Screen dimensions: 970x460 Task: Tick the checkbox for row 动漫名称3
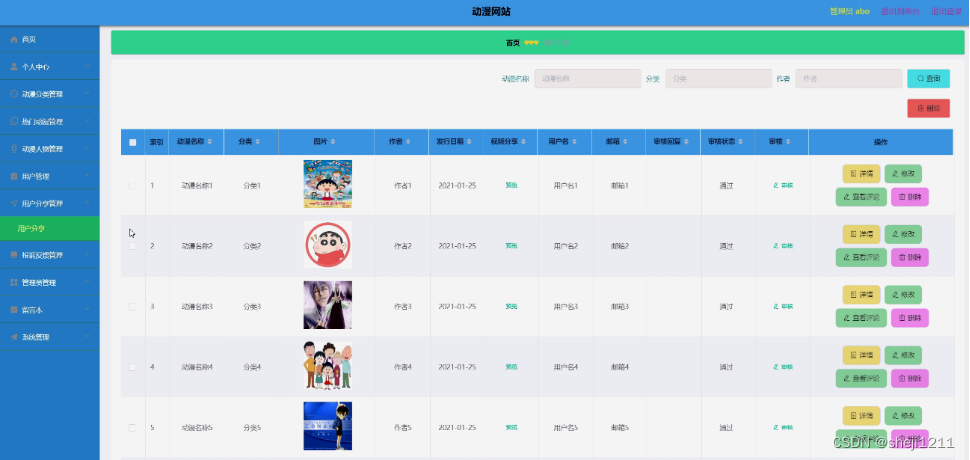pos(132,307)
